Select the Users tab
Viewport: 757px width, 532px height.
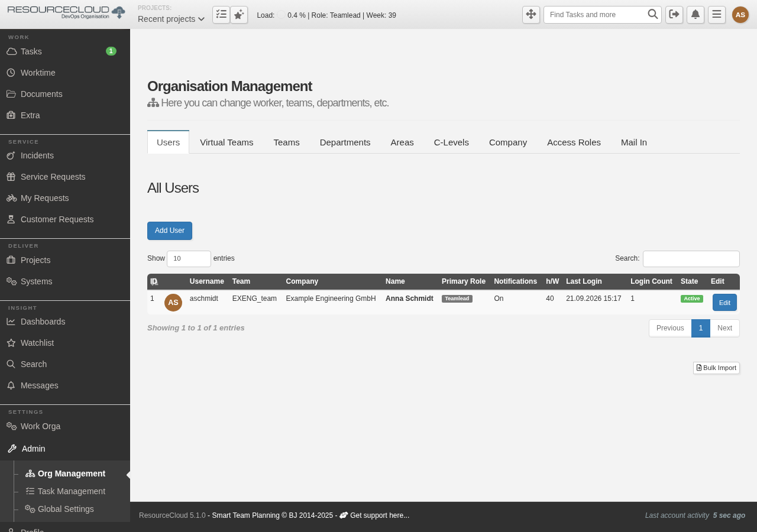168,142
